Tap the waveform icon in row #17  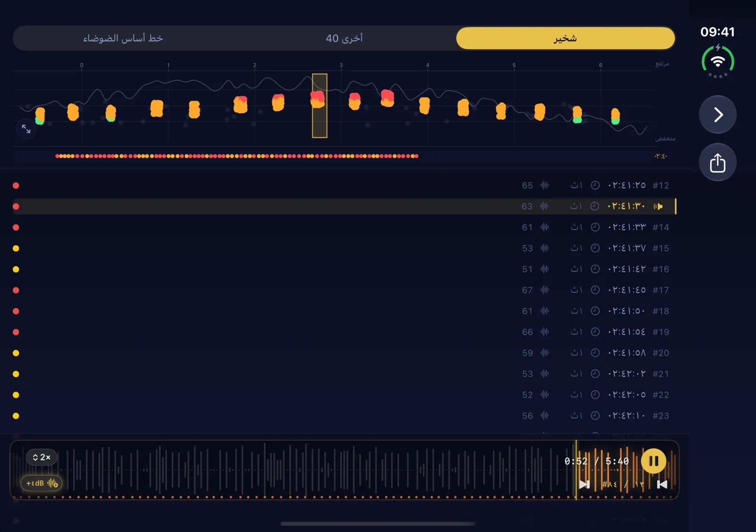coord(545,290)
